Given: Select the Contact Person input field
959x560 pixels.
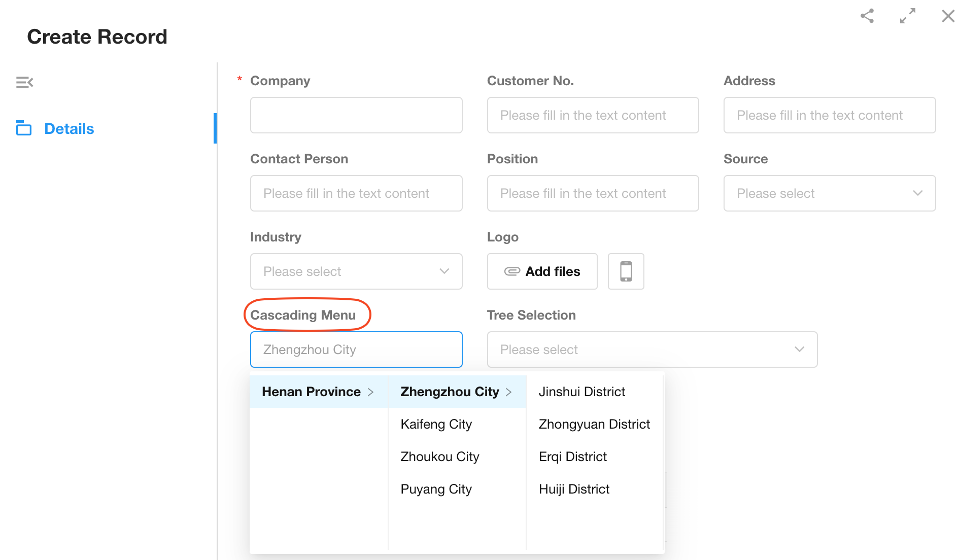Looking at the screenshot, I should pos(356,193).
